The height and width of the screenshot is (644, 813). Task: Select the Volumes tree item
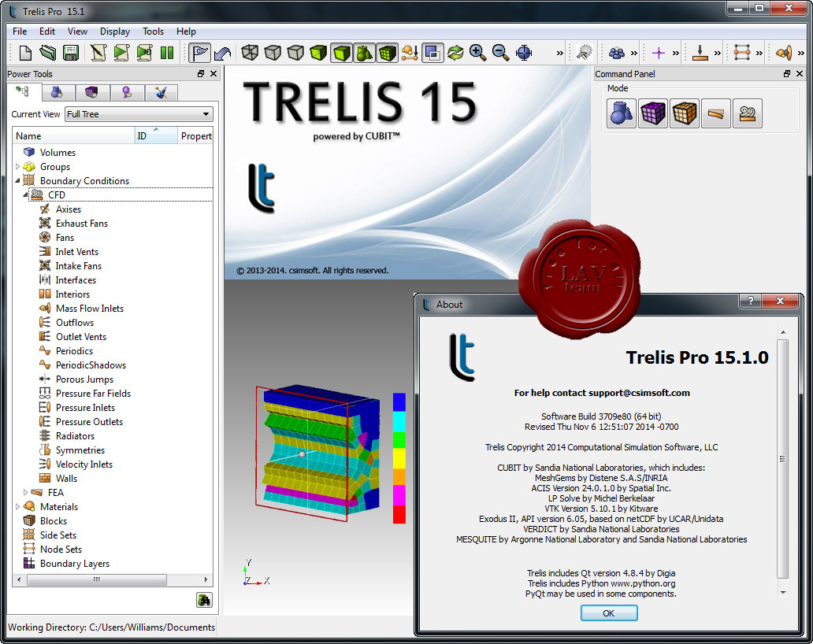[58, 153]
